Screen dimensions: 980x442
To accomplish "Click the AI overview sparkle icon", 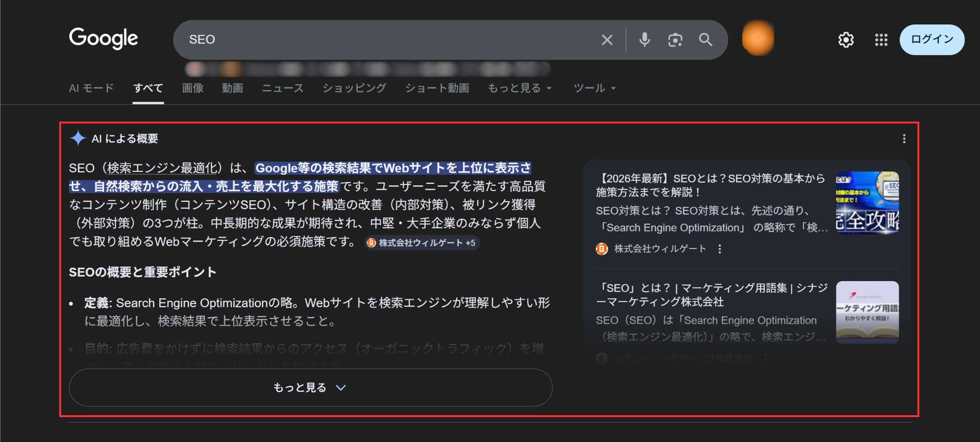I will (x=78, y=138).
